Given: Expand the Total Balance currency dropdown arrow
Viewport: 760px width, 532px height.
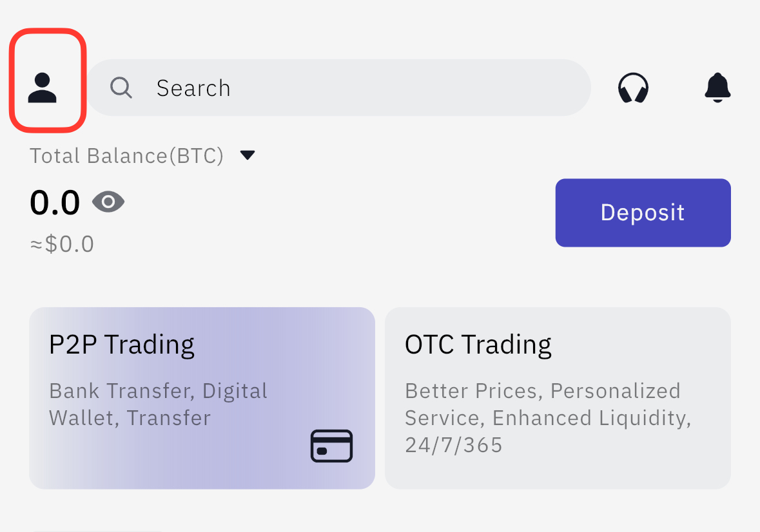Looking at the screenshot, I should tap(248, 155).
